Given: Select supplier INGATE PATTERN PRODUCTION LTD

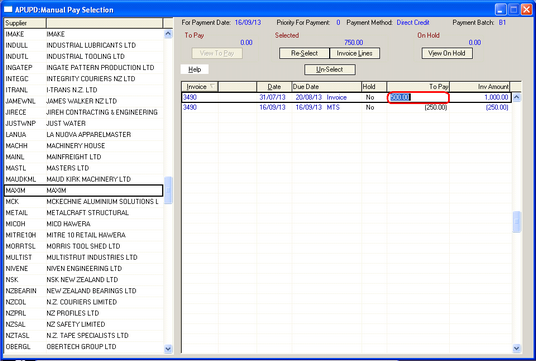Looking at the screenshot, I should tap(83, 68).
